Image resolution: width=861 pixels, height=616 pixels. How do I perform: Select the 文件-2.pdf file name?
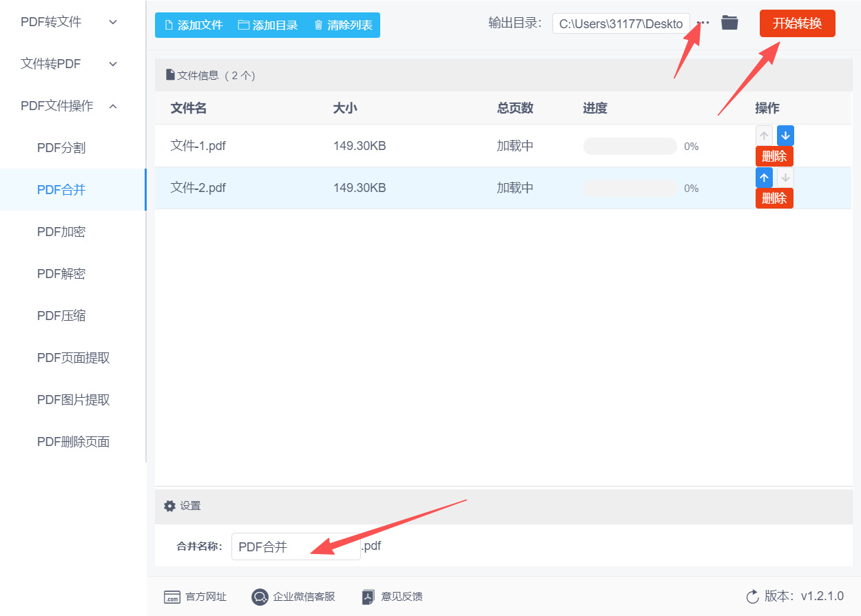(x=198, y=188)
